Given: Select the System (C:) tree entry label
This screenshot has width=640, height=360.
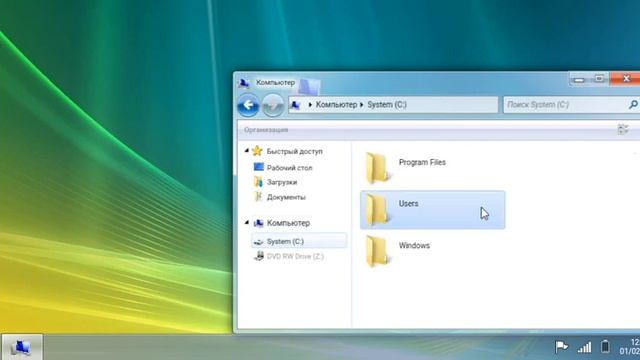Looking at the screenshot, I should point(285,242).
